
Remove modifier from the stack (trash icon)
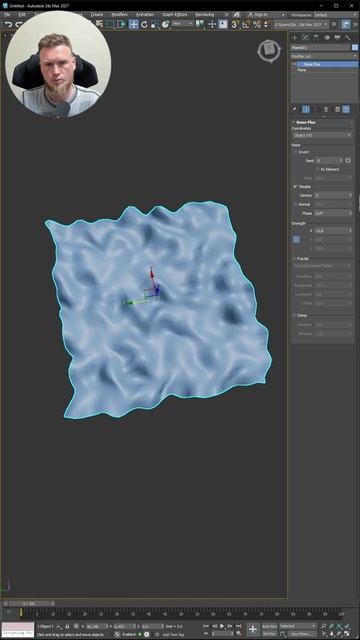tap(326, 109)
